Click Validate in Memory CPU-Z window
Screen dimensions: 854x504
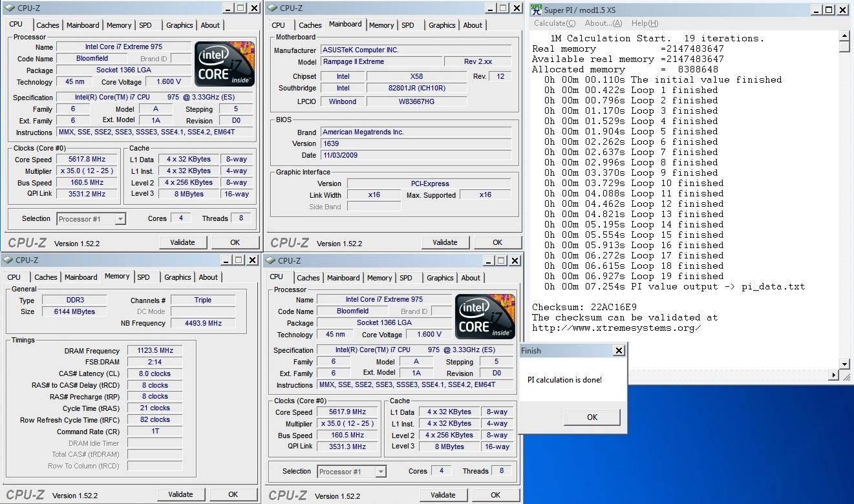pyautogui.click(x=180, y=494)
